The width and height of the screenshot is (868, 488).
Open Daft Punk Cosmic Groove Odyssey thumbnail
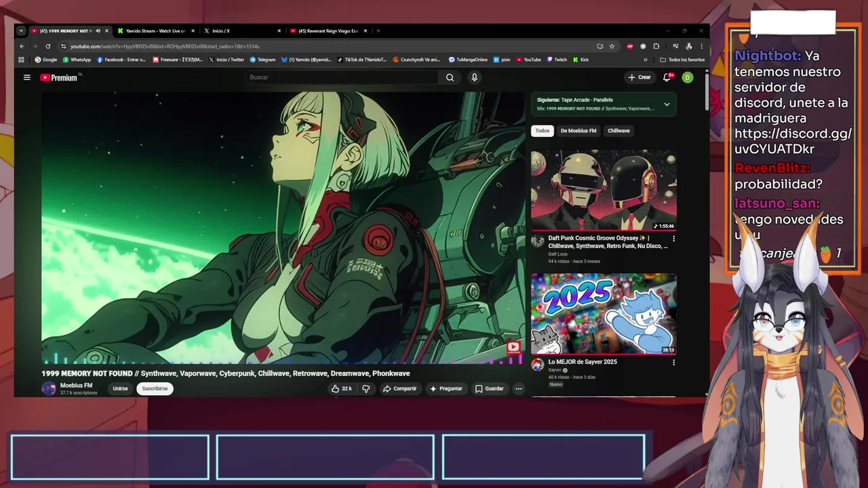(x=604, y=190)
